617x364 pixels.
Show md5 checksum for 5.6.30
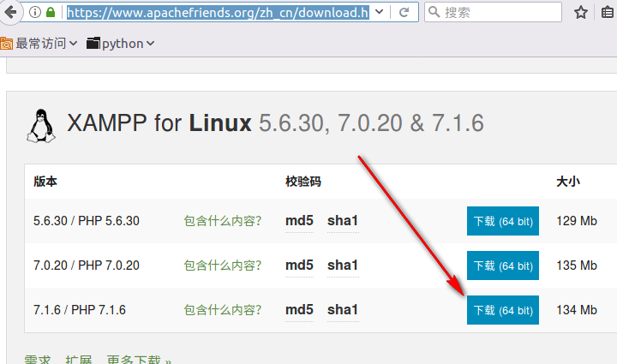[x=299, y=221]
